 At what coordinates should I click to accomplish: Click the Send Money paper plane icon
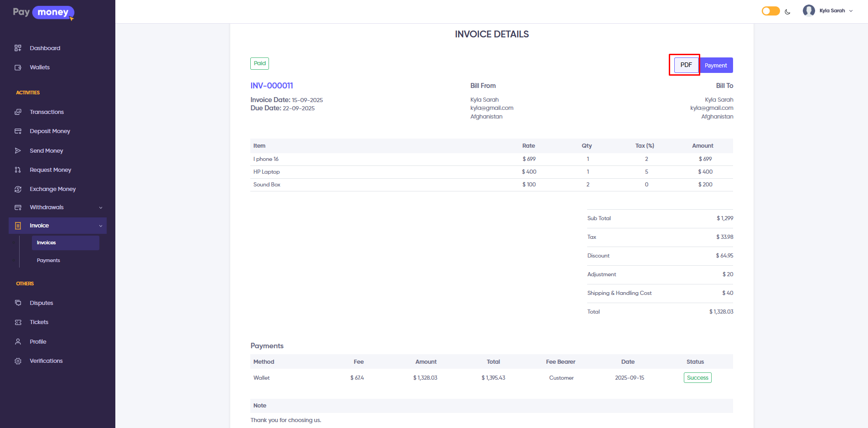coord(18,151)
